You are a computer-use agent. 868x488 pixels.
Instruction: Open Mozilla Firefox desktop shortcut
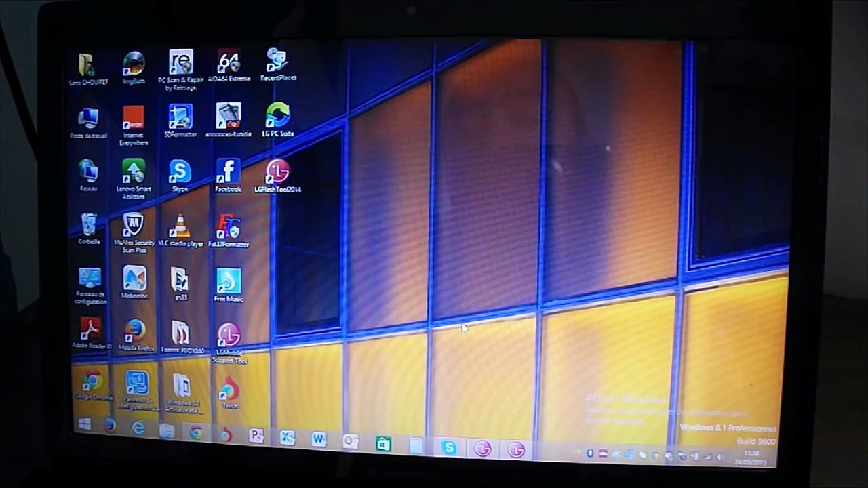(x=136, y=335)
